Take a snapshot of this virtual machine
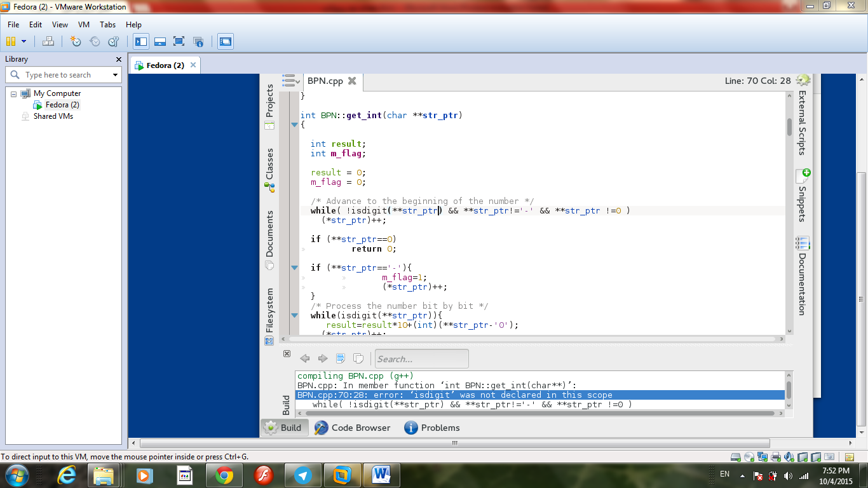The image size is (868, 488). click(76, 41)
